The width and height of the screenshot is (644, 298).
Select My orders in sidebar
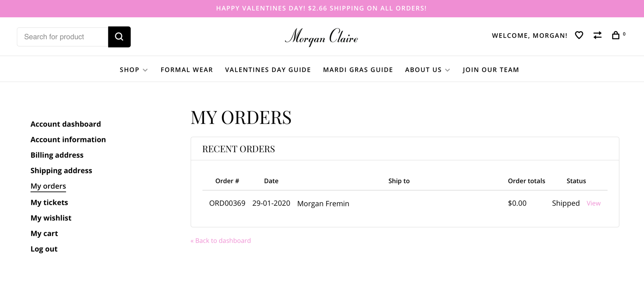point(48,186)
